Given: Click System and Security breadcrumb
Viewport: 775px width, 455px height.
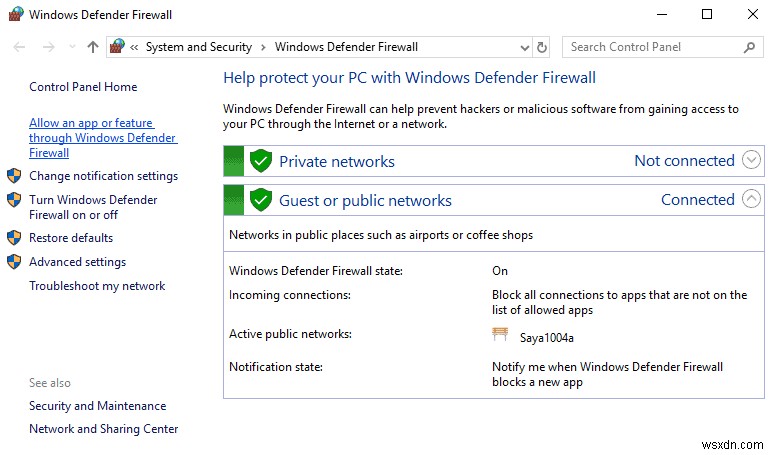Looking at the screenshot, I should click(199, 47).
